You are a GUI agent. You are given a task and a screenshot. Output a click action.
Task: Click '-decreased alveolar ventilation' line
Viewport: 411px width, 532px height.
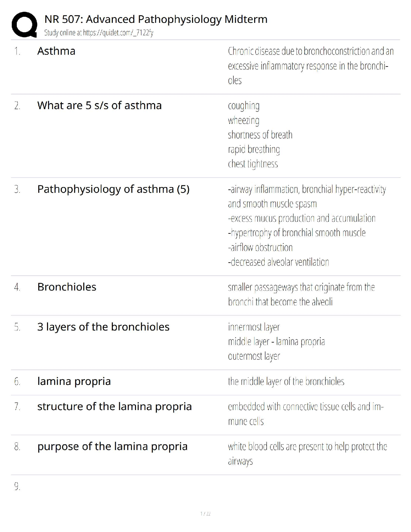278,262
